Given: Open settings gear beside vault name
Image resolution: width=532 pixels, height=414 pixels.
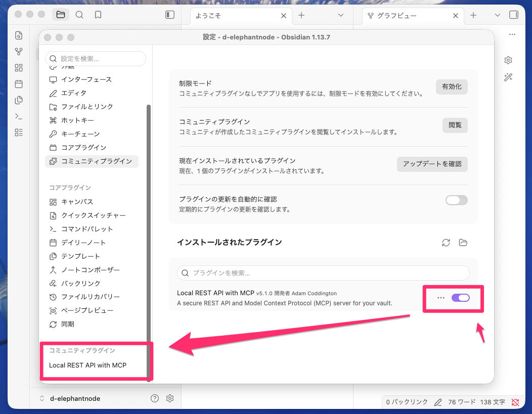Looking at the screenshot, I should pyautogui.click(x=170, y=398).
